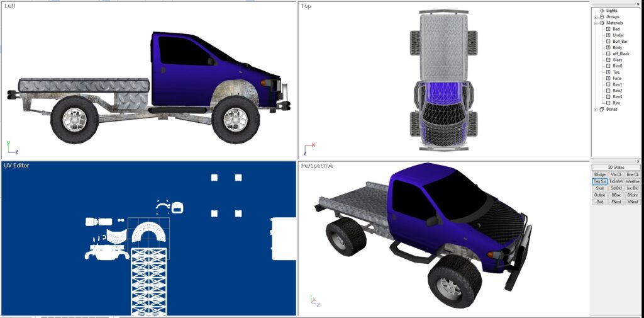Select the Tire material icon
644x318 pixels.
[608, 72]
